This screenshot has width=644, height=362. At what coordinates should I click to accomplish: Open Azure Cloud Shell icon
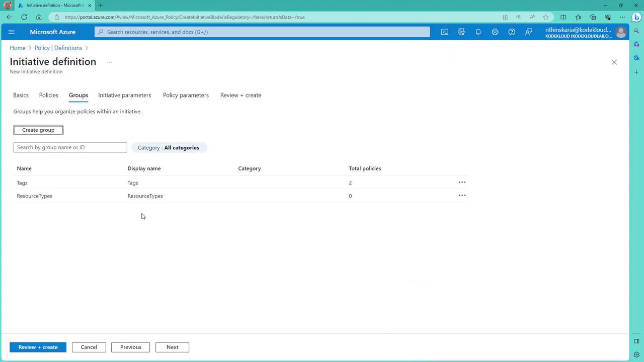[x=445, y=32]
